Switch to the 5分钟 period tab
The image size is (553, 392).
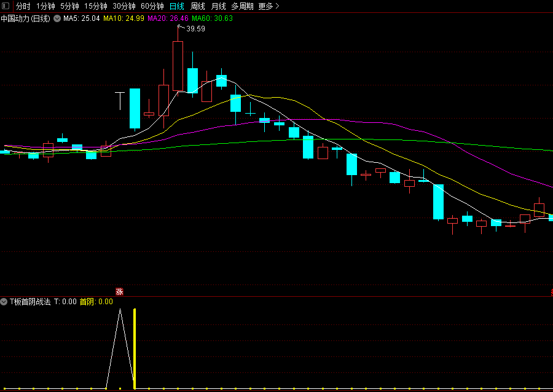(69, 6)
